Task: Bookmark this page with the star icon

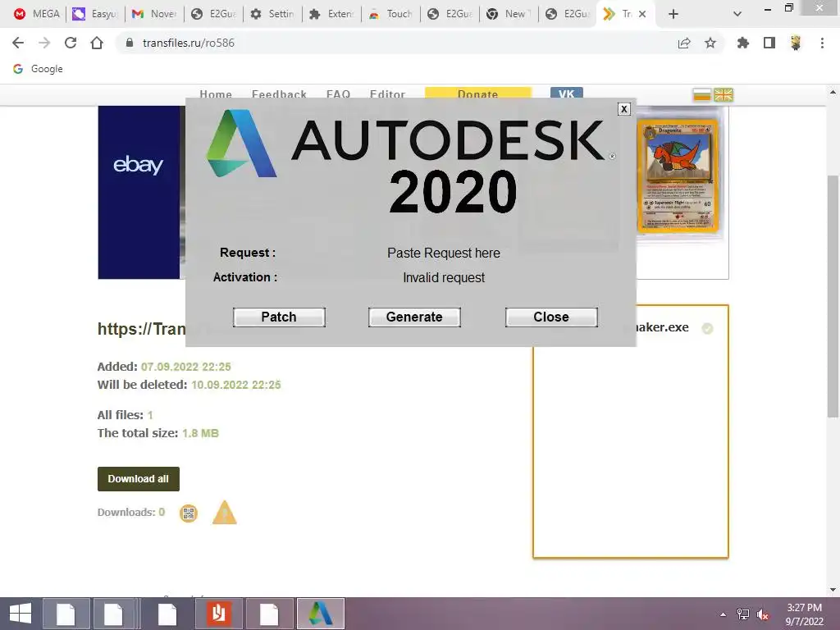Action: point(710,43)
